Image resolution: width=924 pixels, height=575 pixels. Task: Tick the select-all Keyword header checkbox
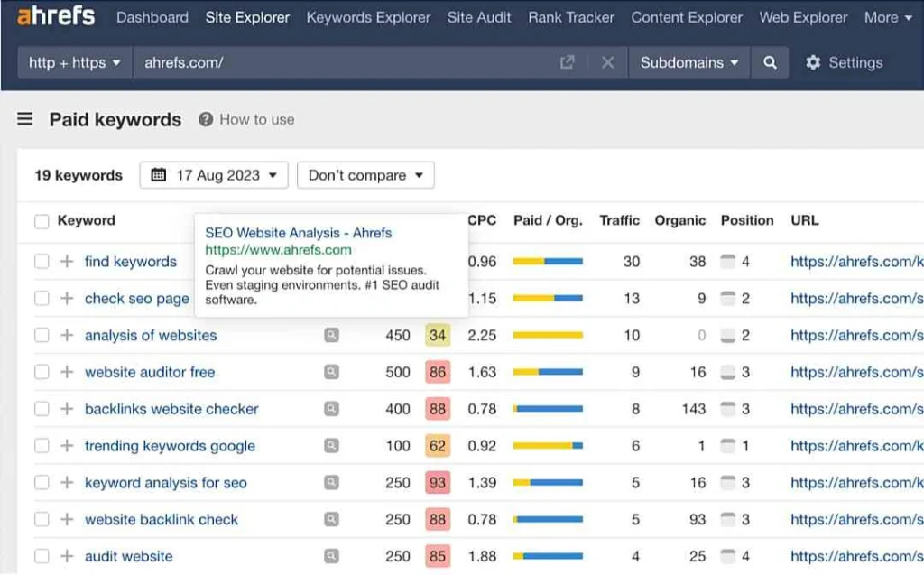tap(42, 221)
